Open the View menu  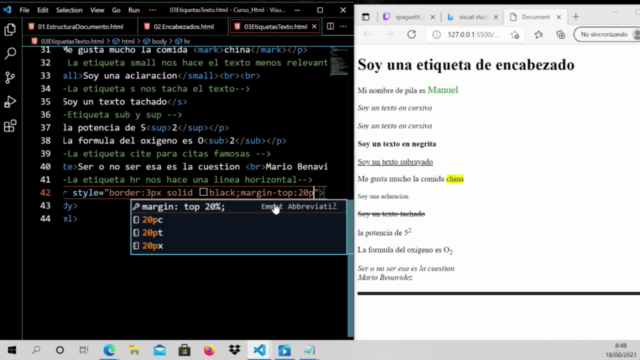click(x=97, y=10)
